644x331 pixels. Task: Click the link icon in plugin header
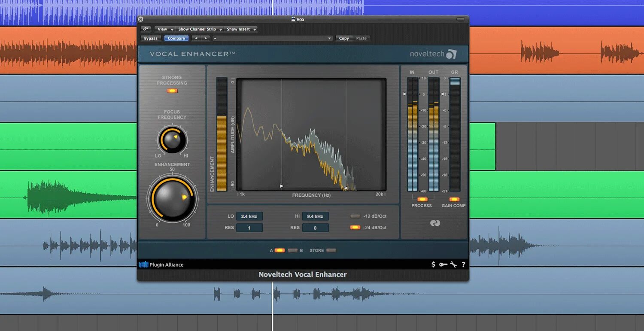click(146, 29)
